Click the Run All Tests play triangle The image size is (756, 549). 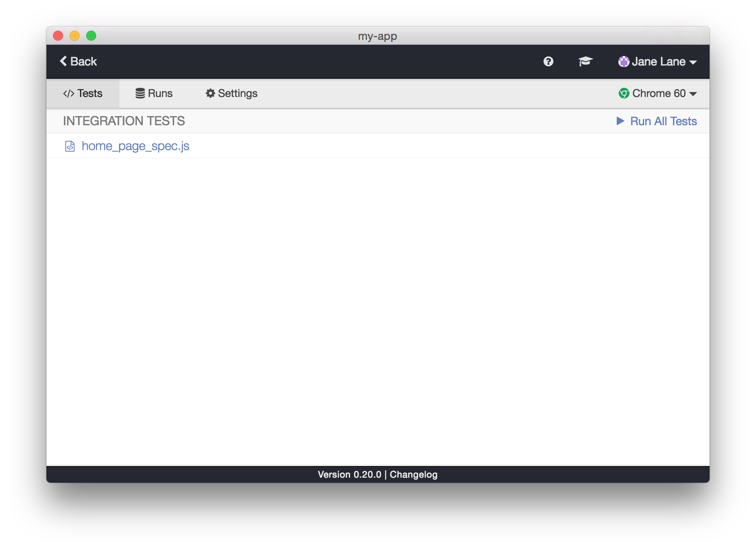[620, 121]
